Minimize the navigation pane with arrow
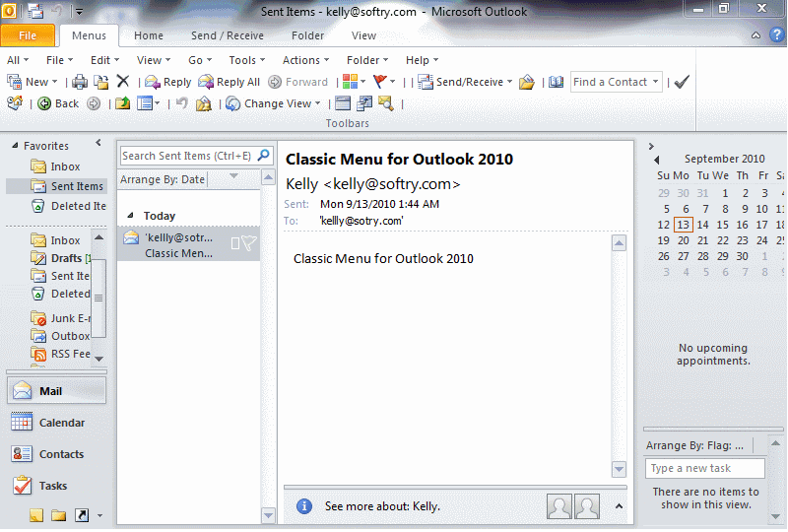This screenshot has height=532, width=788. pos(98,143)
